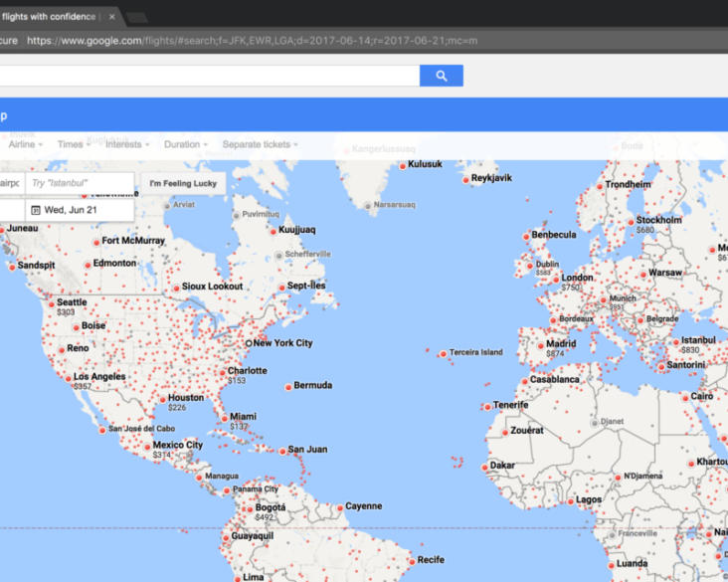
Task: Select the Cayenne map marker
Action: [340, 507]
